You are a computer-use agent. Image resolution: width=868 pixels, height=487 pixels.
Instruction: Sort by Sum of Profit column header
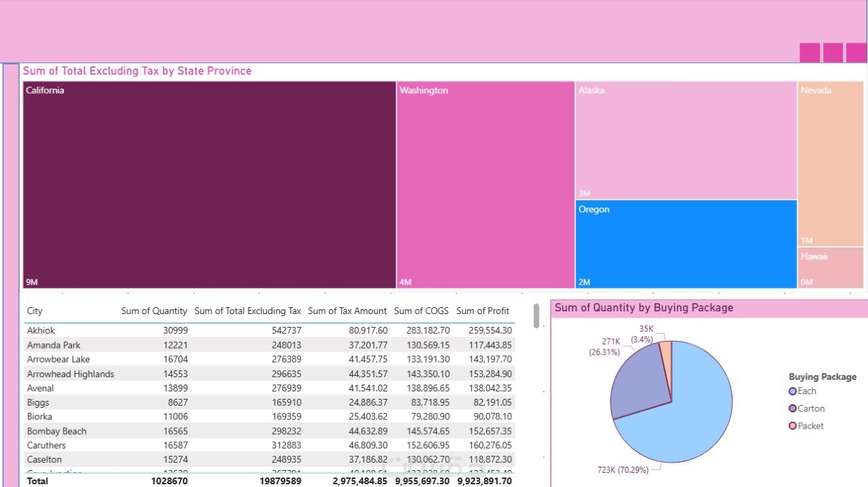click(483, 311)
